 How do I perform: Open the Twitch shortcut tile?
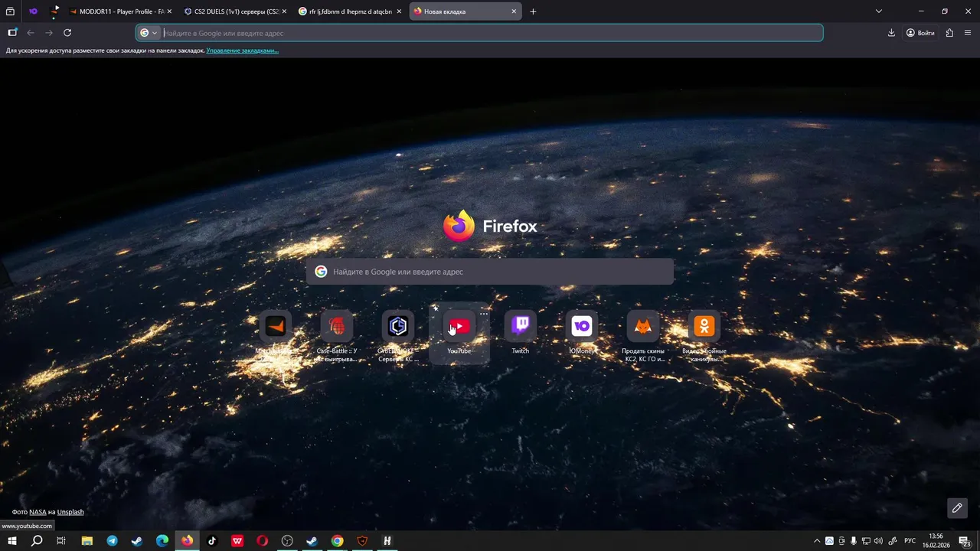coord(521,333)
